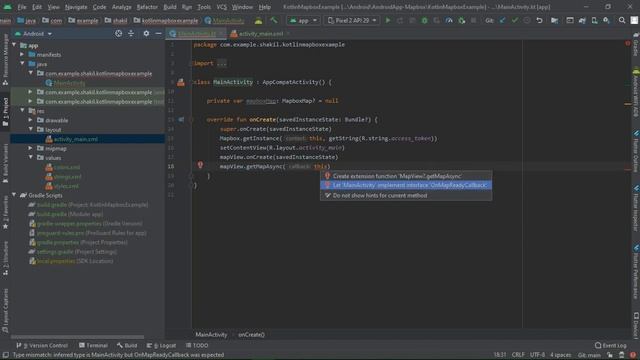Open Search Everywhere magnifier icon
640x360 pixels.
(x=622, y=20)
